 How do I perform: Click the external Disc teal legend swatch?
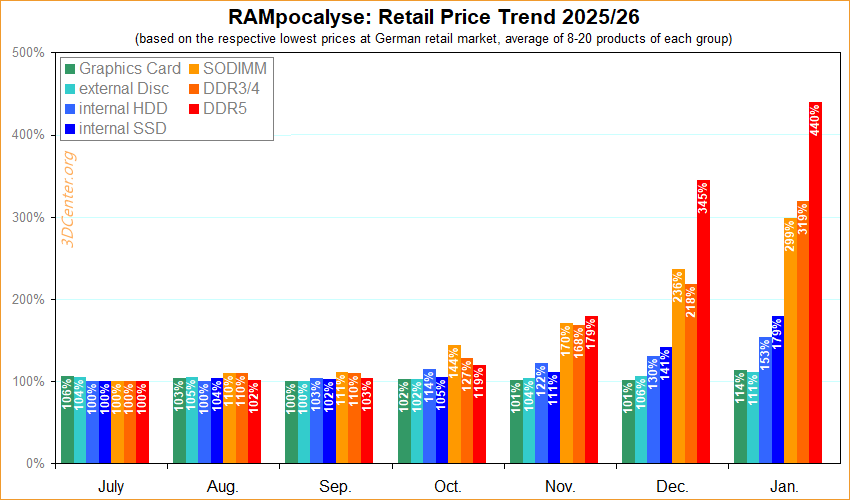69,89
